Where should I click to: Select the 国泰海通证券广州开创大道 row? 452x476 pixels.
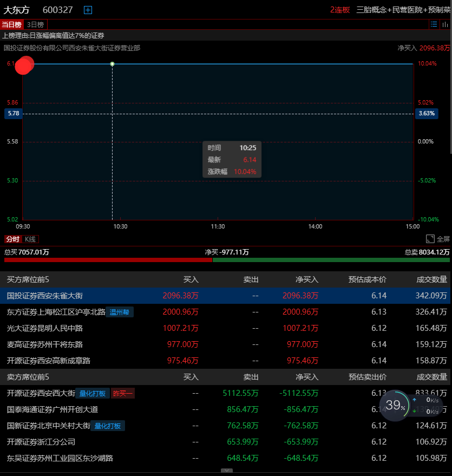point(225,409)
